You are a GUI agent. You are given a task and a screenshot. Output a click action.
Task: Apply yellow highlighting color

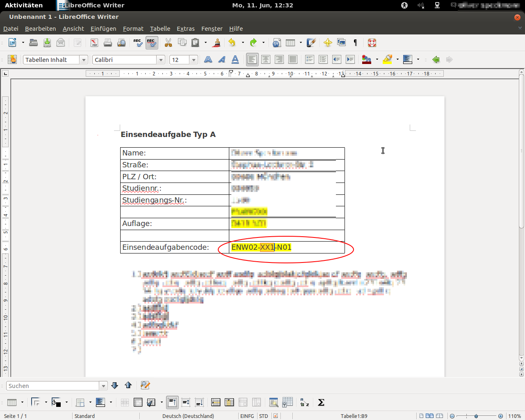pyautogui.click(x=388, y=60)
